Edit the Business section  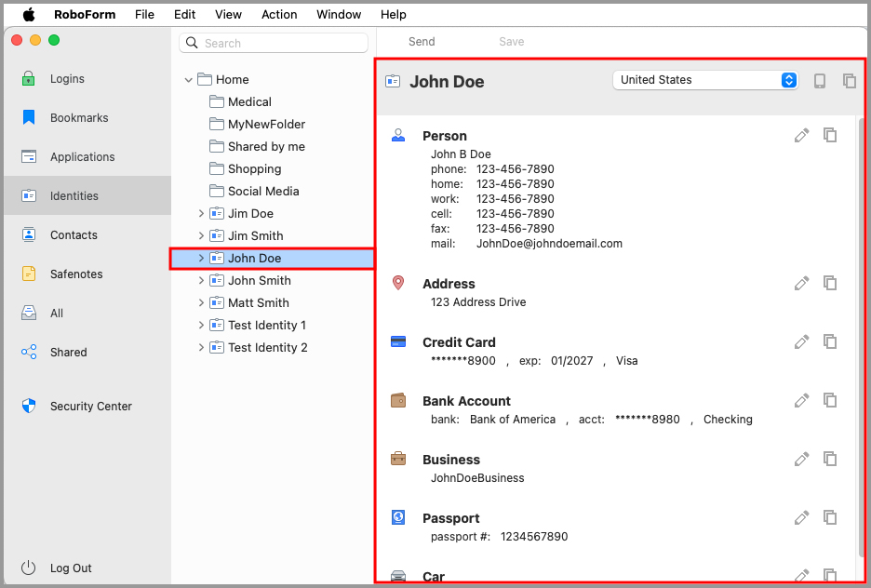pos(801,459)
